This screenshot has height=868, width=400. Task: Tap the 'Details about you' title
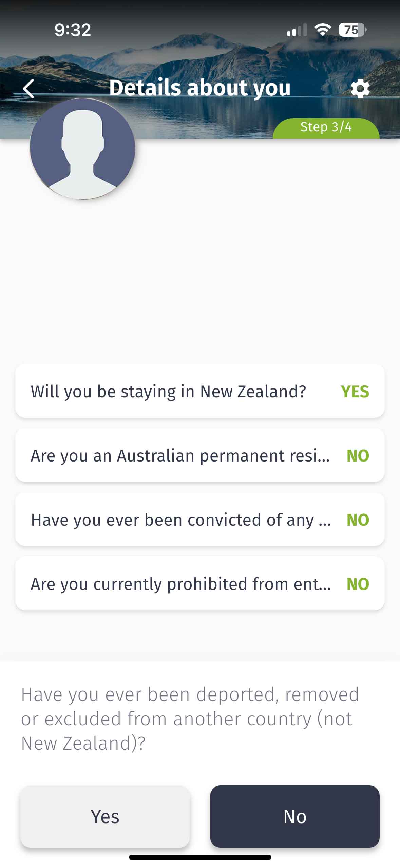(200, 88)
